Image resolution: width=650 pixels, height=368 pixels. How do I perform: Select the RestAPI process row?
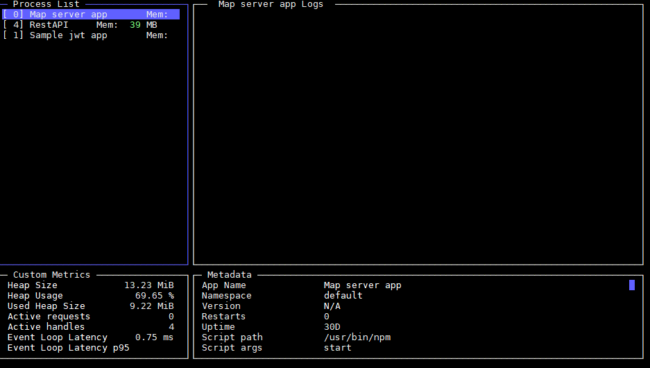click(91, 25)
